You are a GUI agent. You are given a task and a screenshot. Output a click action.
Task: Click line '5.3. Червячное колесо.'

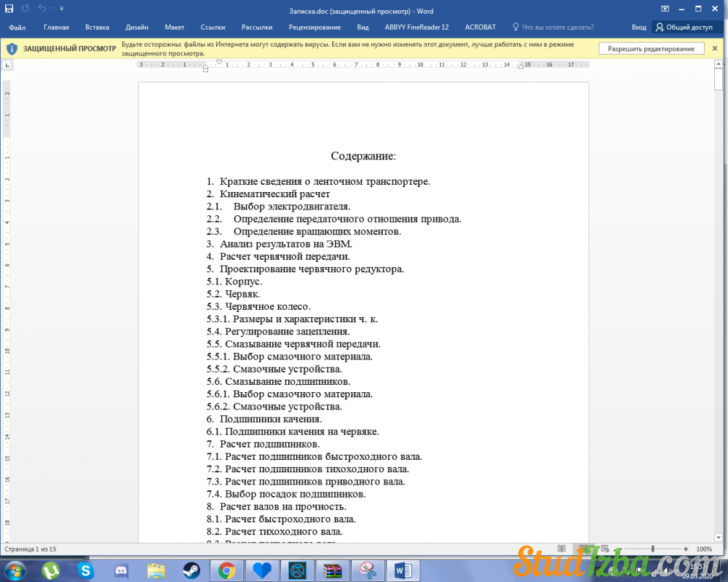258,307
